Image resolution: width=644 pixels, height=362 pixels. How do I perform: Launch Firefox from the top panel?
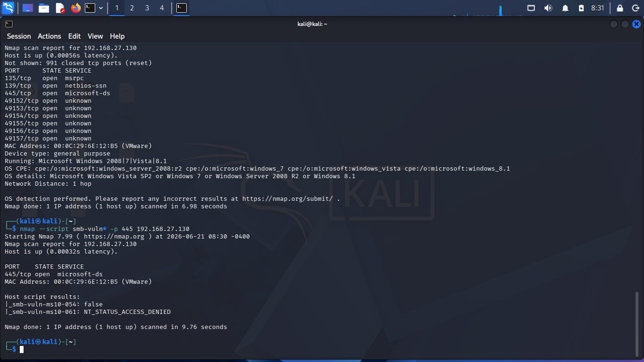75,8
